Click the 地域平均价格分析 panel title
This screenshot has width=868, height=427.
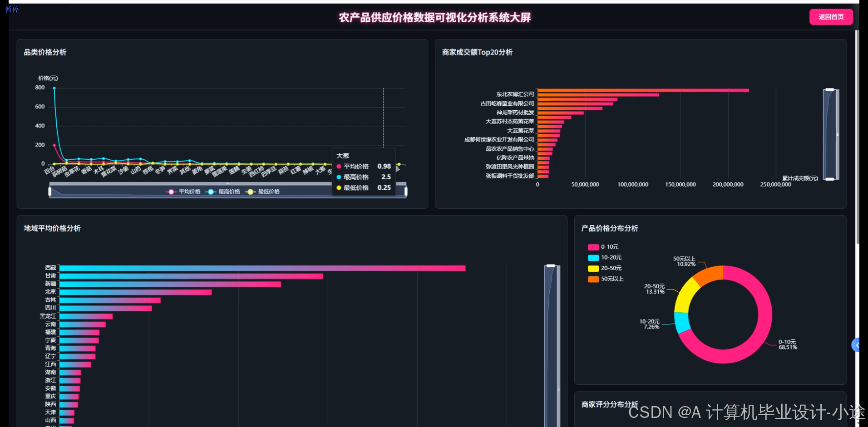click(x=52, y=228)
